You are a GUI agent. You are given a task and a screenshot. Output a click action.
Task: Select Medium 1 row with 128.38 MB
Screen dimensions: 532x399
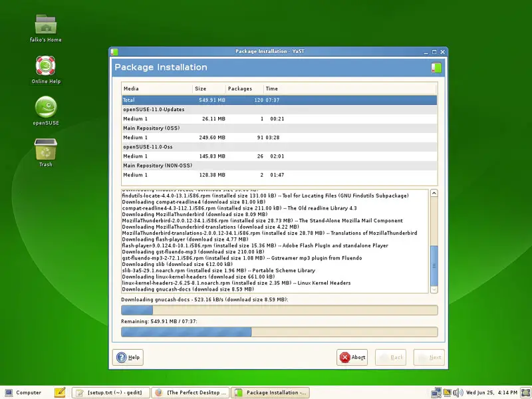tap(279, 175)
